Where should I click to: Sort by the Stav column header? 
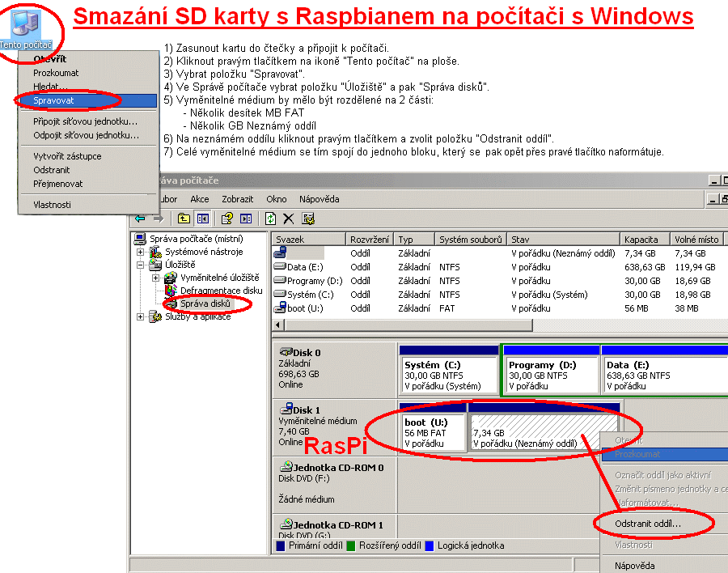point(564,240)
